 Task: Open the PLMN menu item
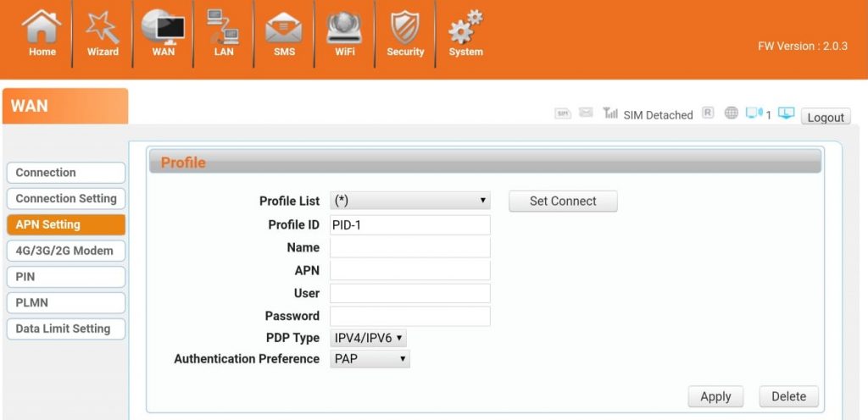click(x=66, y=303)
